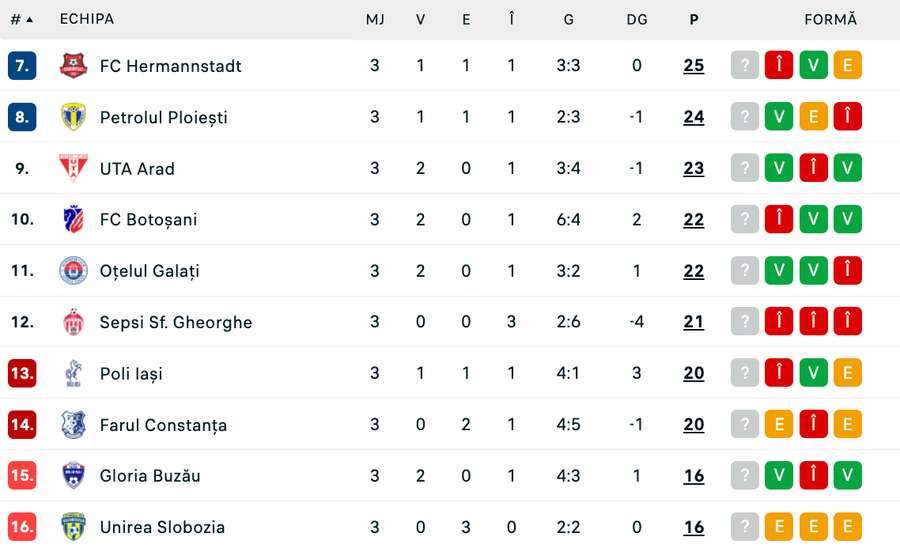Click FC Hermannstadt's 25 points link
Image resolution: width=900 pixels, height=552 pixels.
click(694, 66)
